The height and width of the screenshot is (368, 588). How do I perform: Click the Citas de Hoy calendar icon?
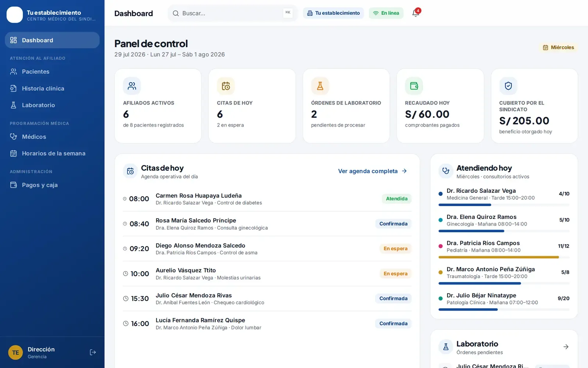coord(226,86)
